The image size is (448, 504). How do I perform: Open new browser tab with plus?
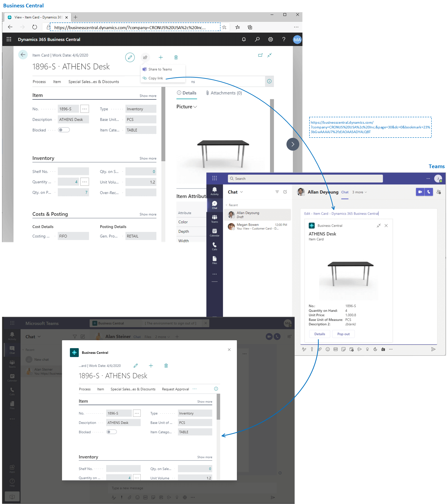pyautogui.click(x=76, y=17)
